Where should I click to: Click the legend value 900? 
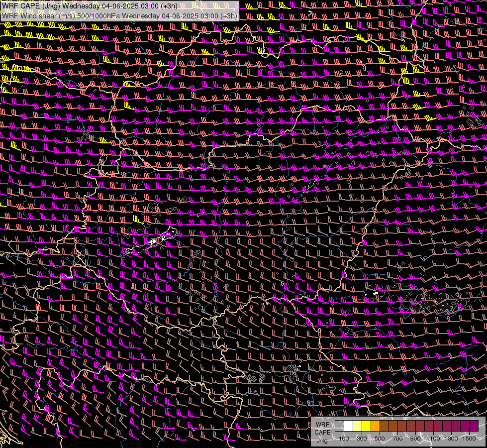tap(415, 439)
